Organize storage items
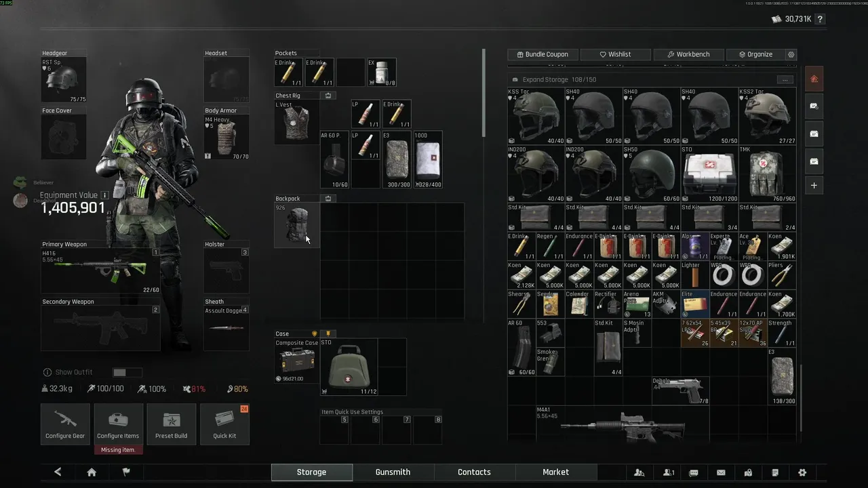The height and width of the screenshot is (488, 868). (x=755, y=54)
